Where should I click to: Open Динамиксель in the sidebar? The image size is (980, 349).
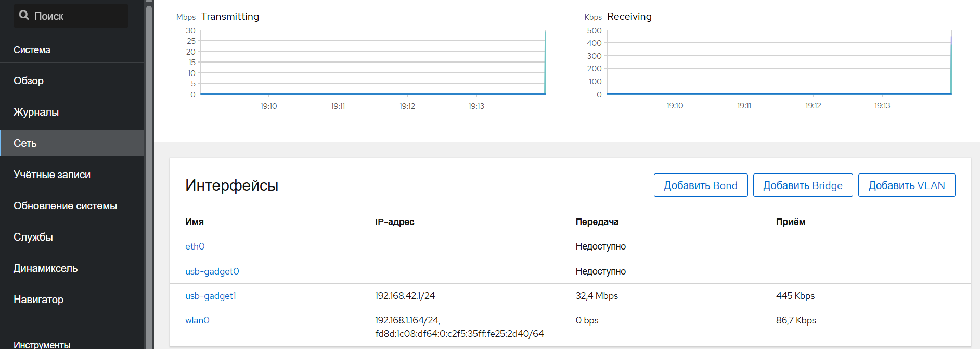click(x=45, y=268)
